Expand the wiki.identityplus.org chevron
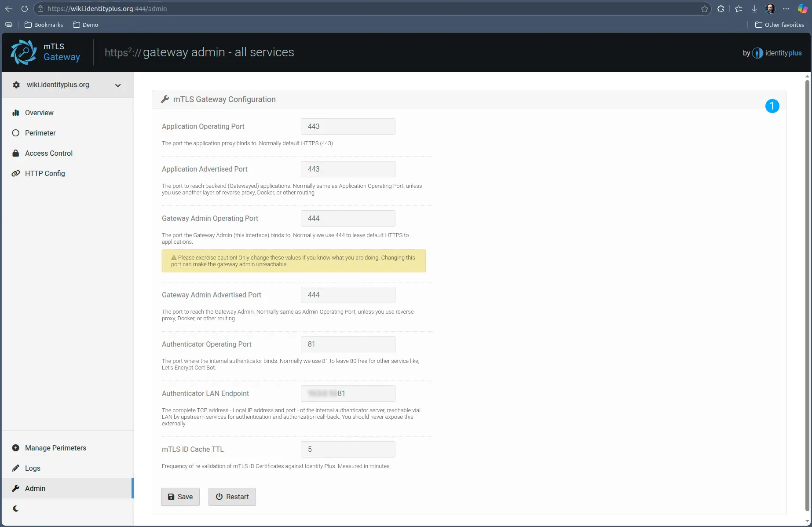Image resolution: width=812 pixels, height=527 pixels. (x=117, y=85)
